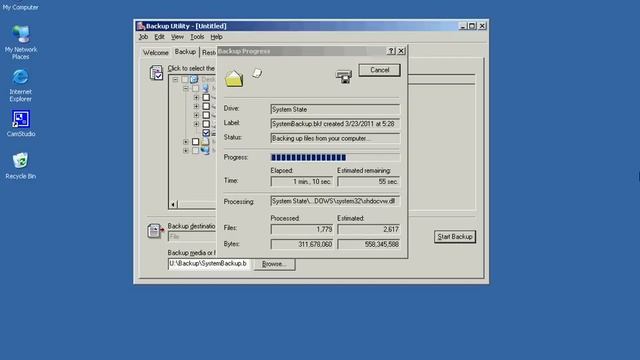Click the Backup Utility title bar icon
The image size is (640, 360).
141,26
